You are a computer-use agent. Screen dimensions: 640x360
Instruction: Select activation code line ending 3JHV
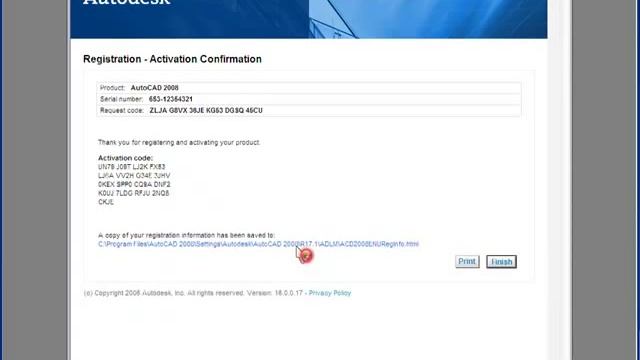[x=134, y=176]
